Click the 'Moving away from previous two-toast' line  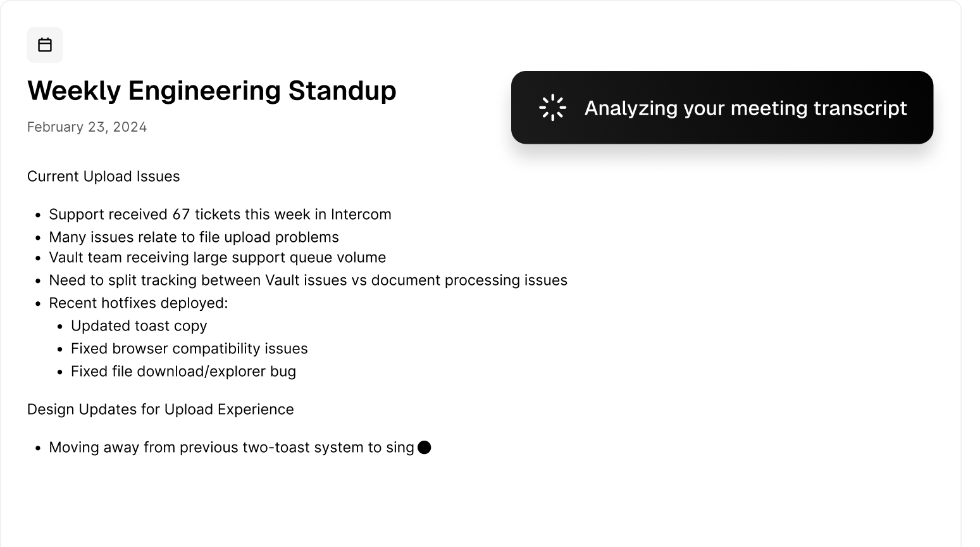(231, 448)
